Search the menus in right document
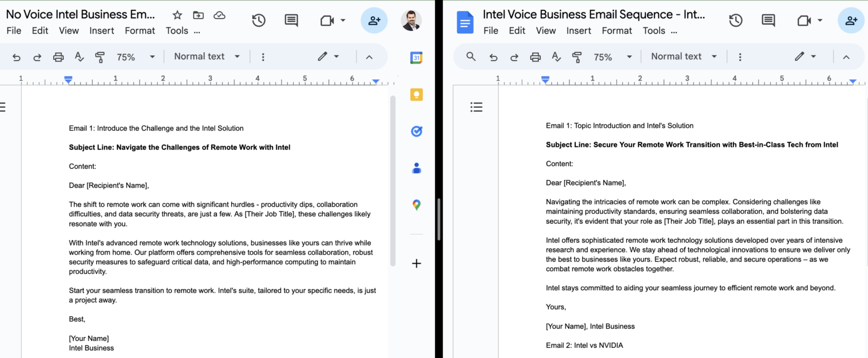The image size is (868, 358). 471,56
